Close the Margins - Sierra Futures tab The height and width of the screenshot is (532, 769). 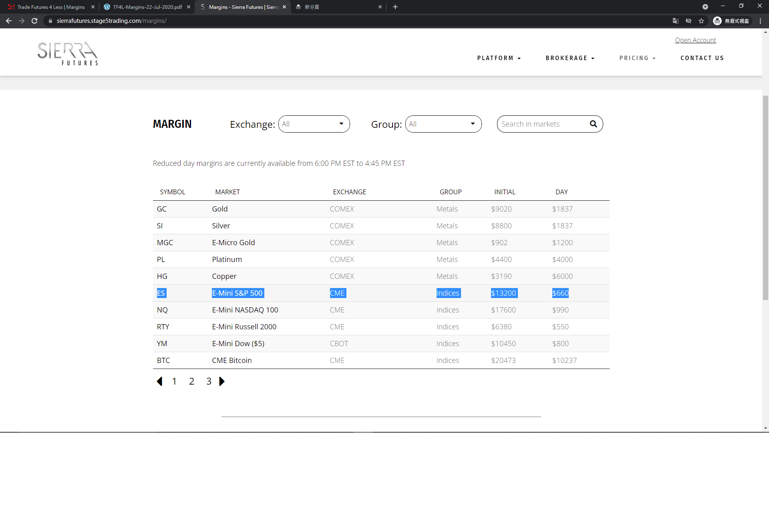click(x=284, y=7)
